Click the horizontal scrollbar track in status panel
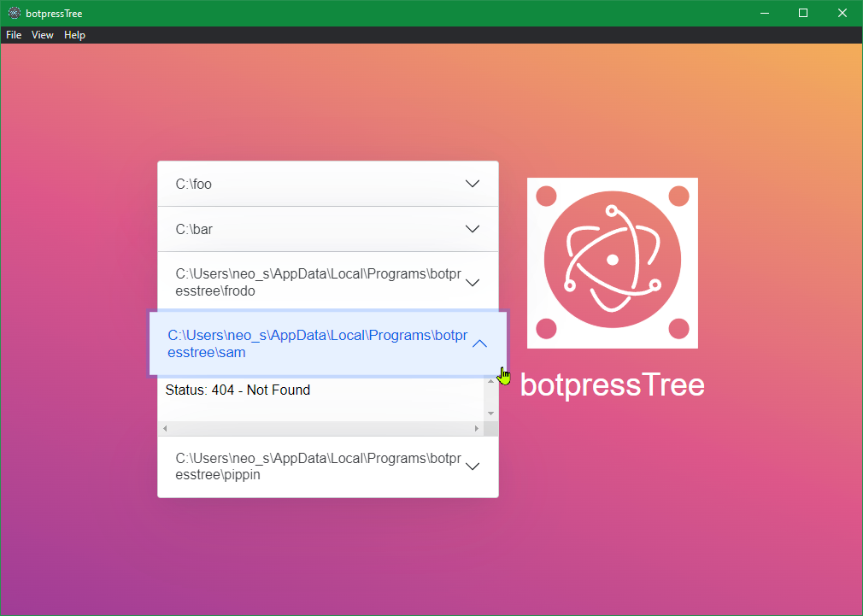 click(x=321, y=428)
